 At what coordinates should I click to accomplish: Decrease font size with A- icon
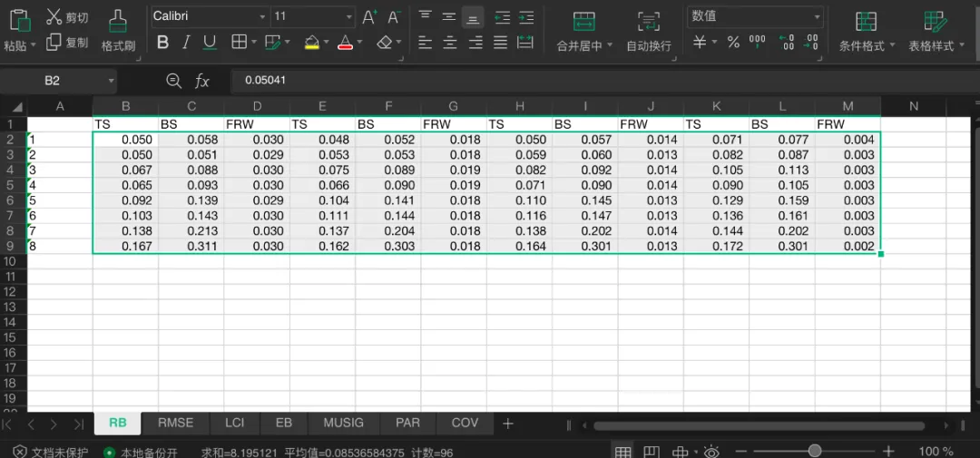tap(394, 17)
